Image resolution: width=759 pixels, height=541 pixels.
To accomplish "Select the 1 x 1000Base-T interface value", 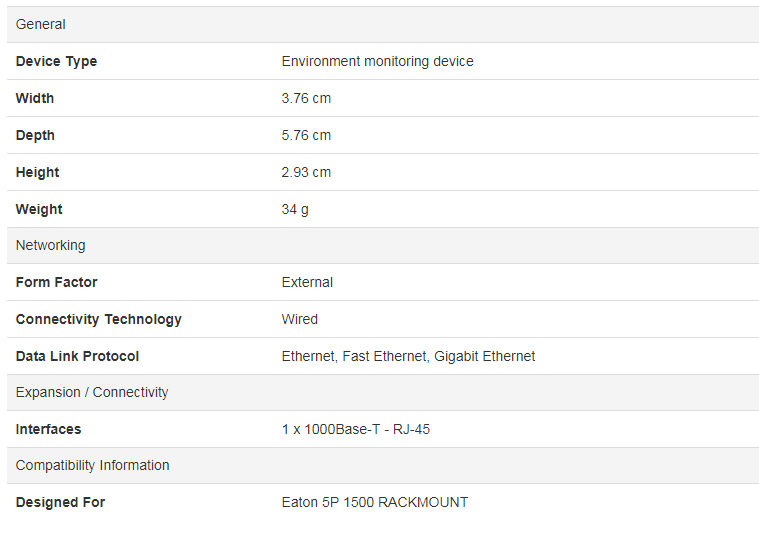I will coord(355,429).
